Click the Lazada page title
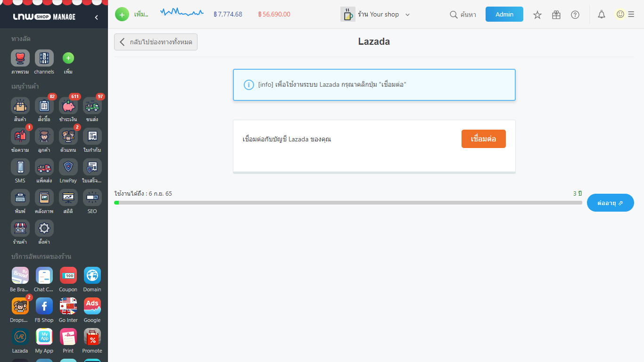The image size is (644, 362). coord(374,41)
